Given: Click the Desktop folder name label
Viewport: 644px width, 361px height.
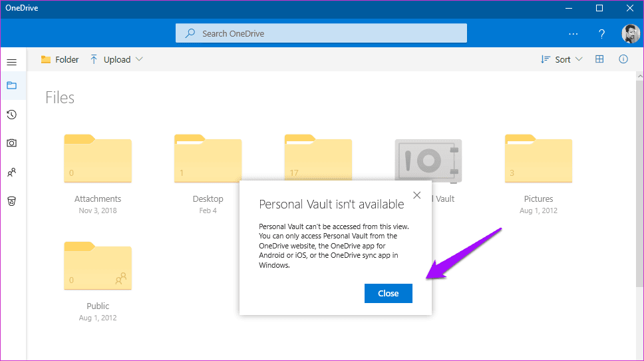Looking at the screenshot, I should pos(208,199).
